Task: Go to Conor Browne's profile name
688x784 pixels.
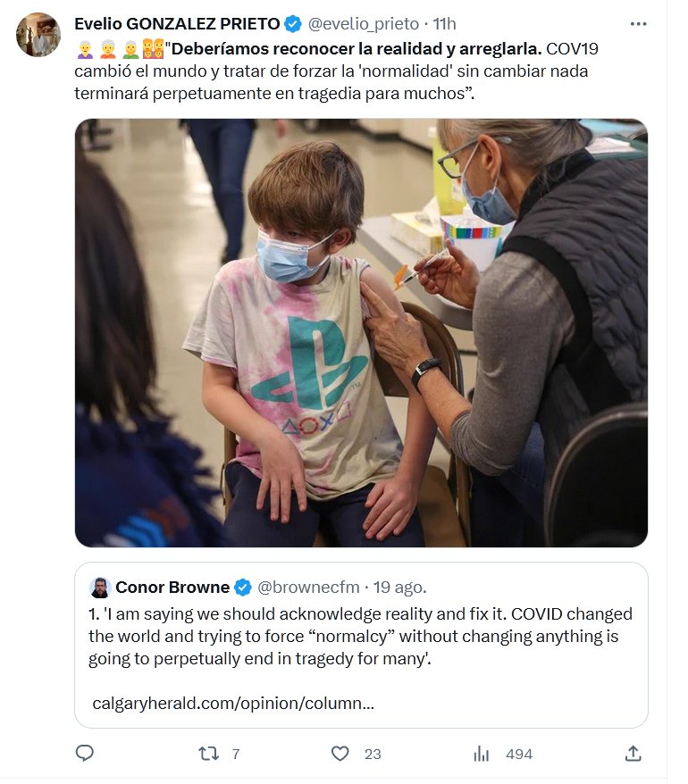Action: [172, 588]
